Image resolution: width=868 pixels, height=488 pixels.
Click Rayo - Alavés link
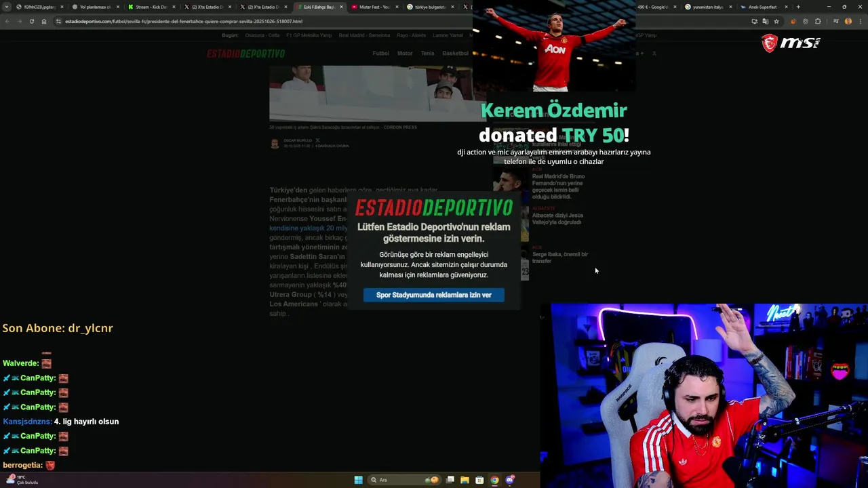coord(411,35)
